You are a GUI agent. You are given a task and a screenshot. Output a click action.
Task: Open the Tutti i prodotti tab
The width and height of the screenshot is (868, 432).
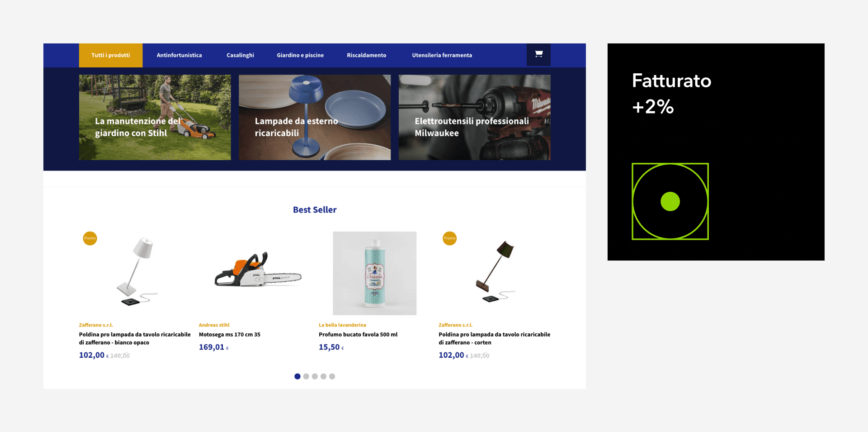[111, 55]
